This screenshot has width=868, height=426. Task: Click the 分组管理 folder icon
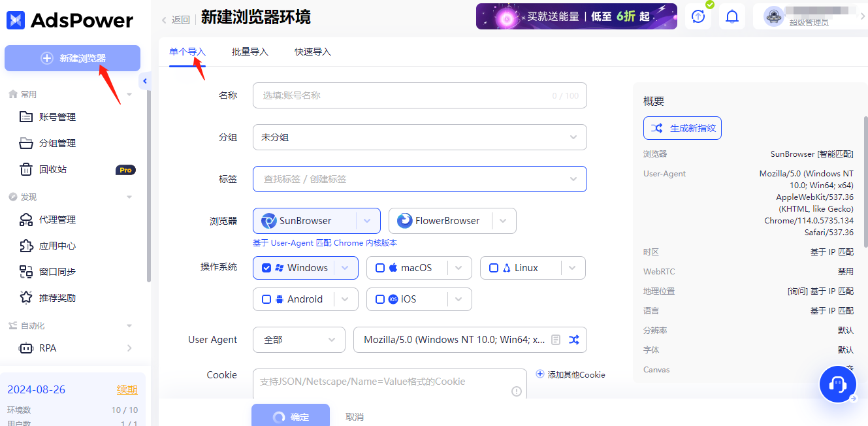pos(26,143)
